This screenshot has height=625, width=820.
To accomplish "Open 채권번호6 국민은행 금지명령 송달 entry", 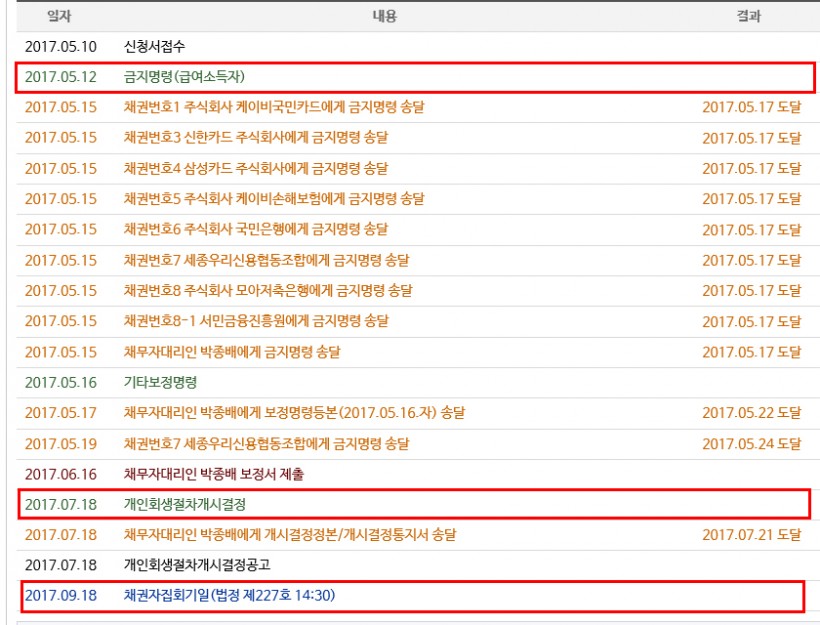I will click(x=256, y=229).
